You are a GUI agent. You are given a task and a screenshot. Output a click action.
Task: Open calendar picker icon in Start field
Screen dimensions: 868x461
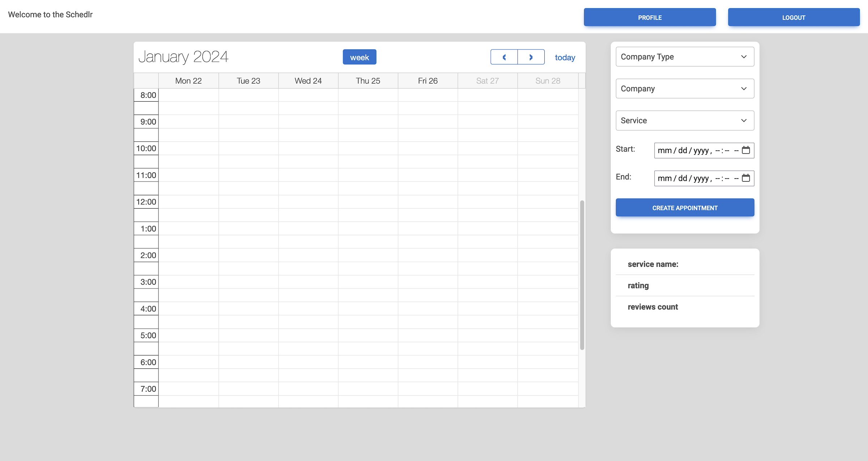tap(746, 150)
